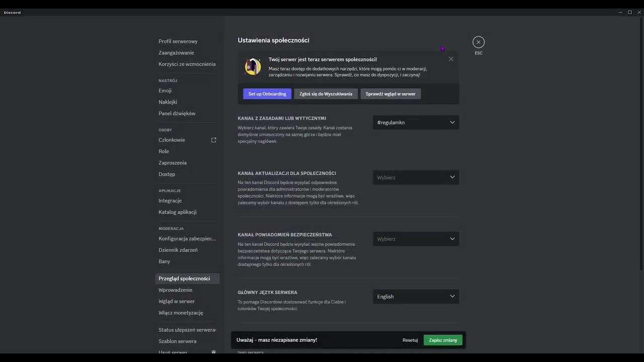
Task: Open Wprowadzenie onboarding settings
Action: [x=187, y=290]
